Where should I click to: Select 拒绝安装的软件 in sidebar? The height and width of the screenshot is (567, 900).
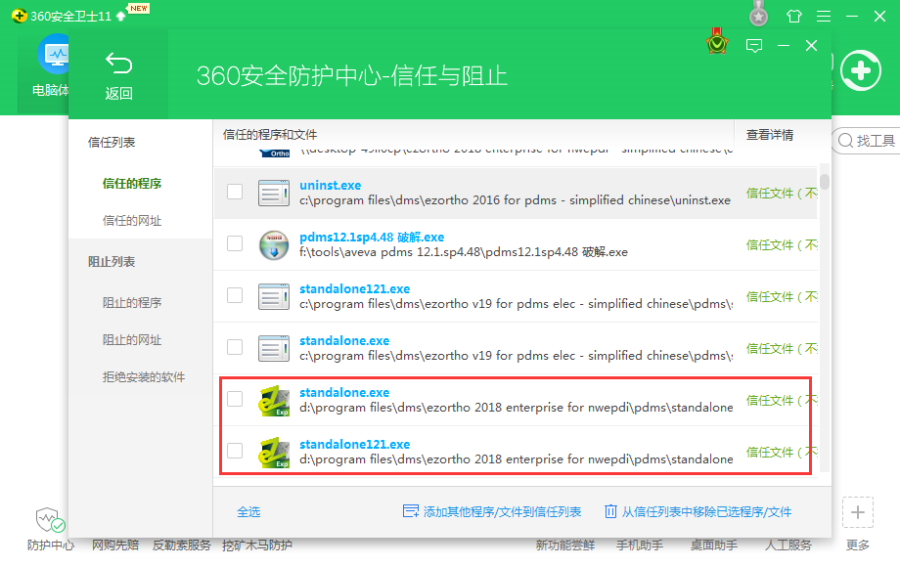pyautogui.click(x=143, y=377)
